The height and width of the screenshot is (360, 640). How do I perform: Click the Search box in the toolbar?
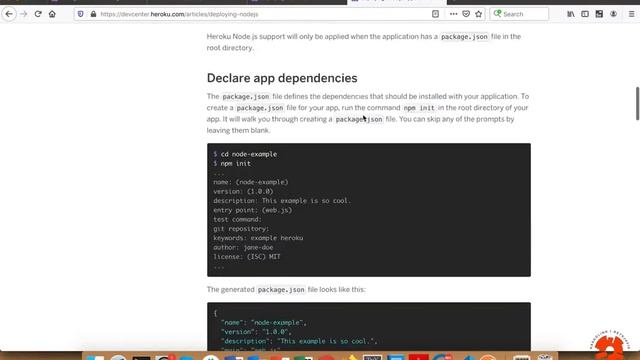point(520,14)
